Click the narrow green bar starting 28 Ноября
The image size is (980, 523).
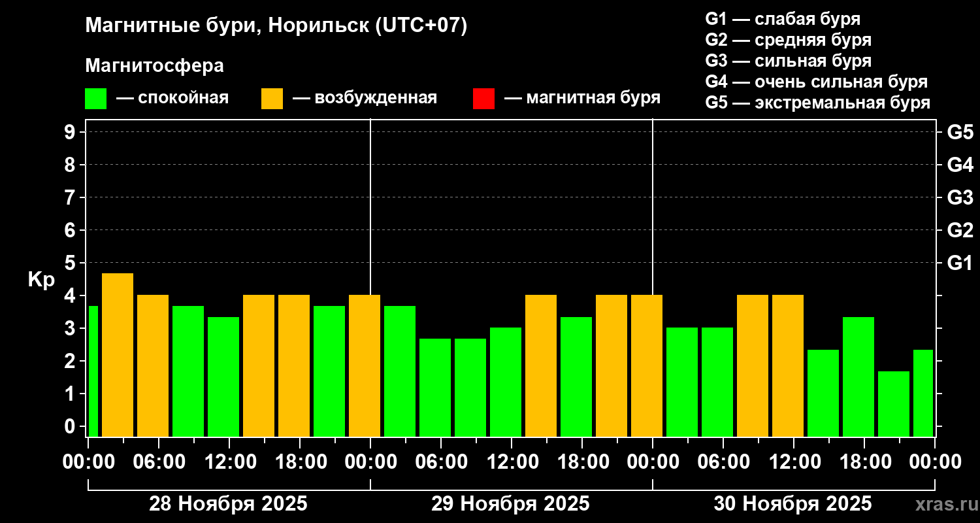[x=93, y=371]
